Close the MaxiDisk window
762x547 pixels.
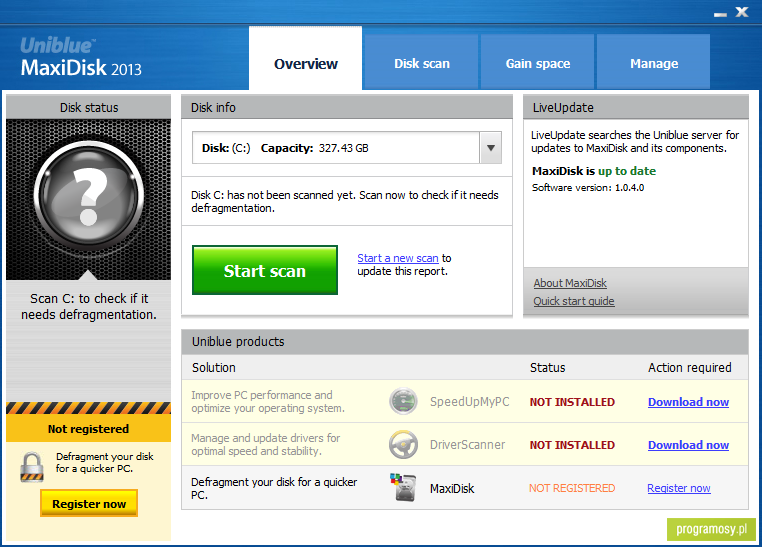(742, 12)
